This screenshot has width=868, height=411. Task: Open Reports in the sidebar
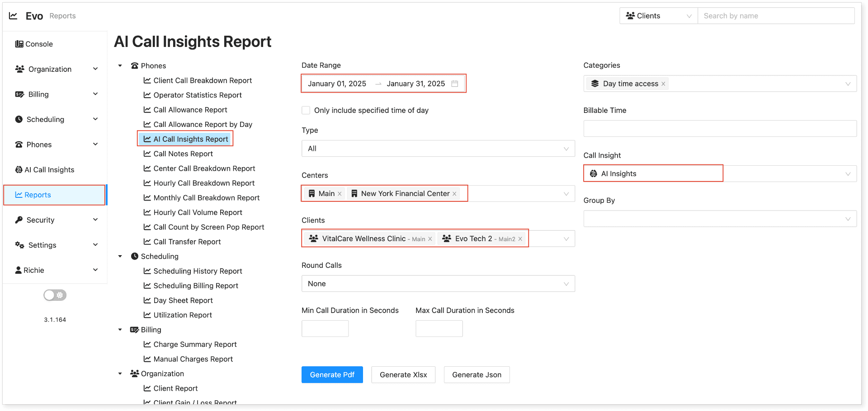[x=54, y=195]
